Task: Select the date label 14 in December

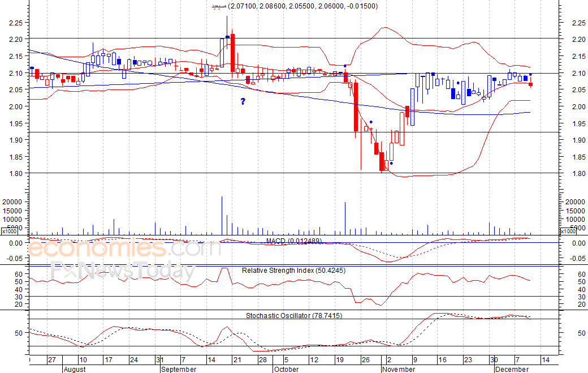Action: [545, 360]
